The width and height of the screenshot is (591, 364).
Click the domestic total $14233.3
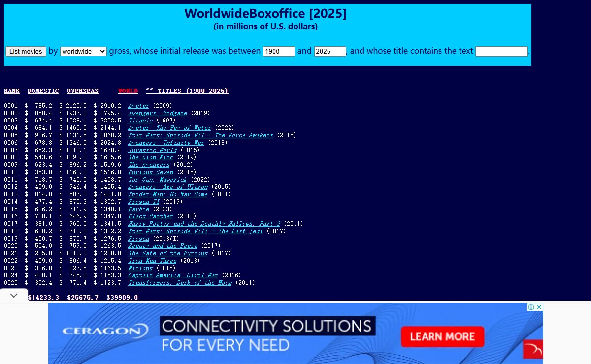pyautogui.click(x=43, y=298)
